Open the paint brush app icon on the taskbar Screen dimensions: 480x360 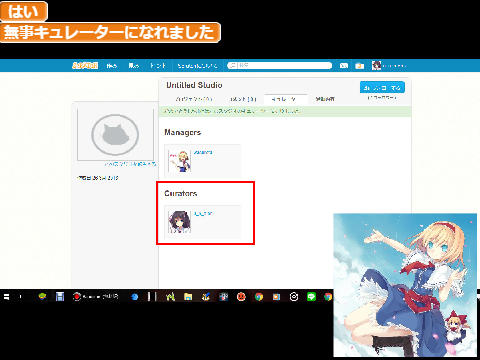[206, 296]
